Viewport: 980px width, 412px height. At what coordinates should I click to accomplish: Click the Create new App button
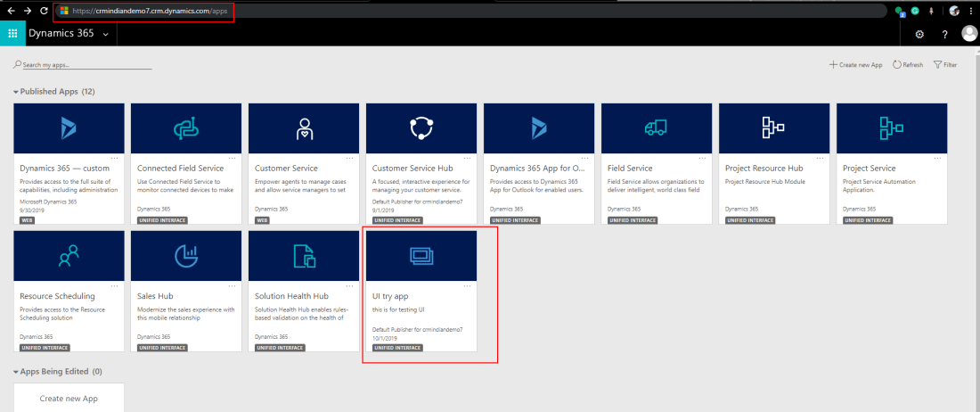pos(855,65)
